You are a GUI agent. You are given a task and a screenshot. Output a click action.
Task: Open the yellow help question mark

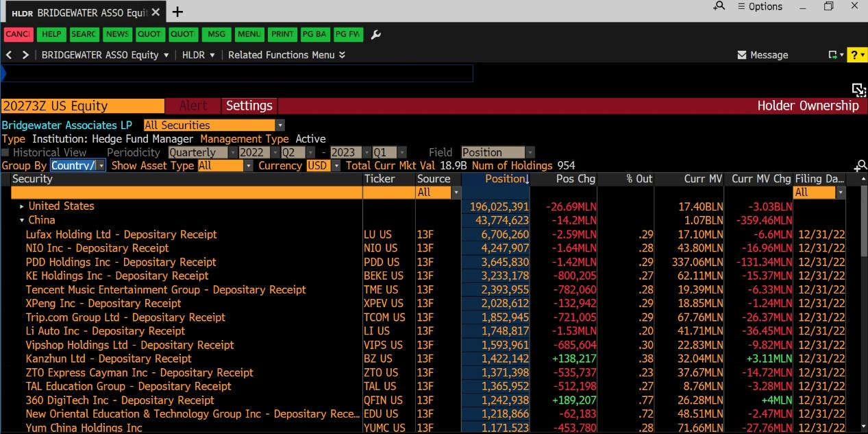tap(857, 55)
